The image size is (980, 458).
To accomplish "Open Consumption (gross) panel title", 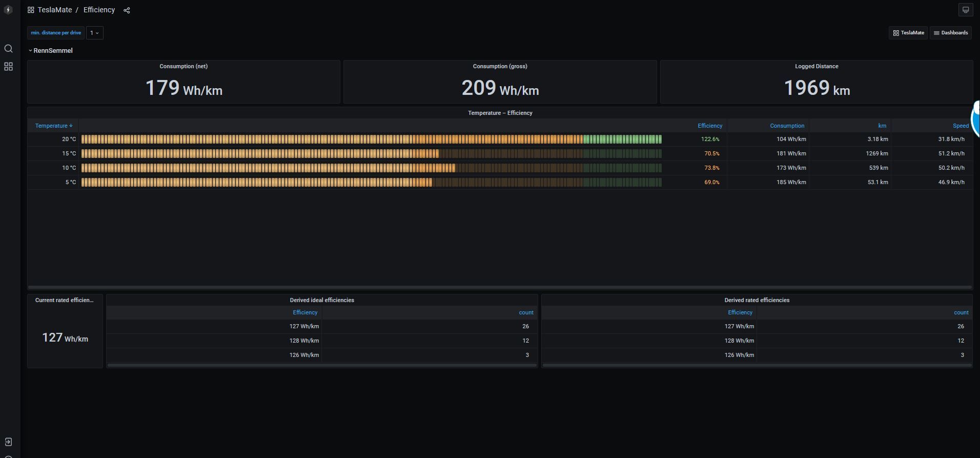I will 500,66.
